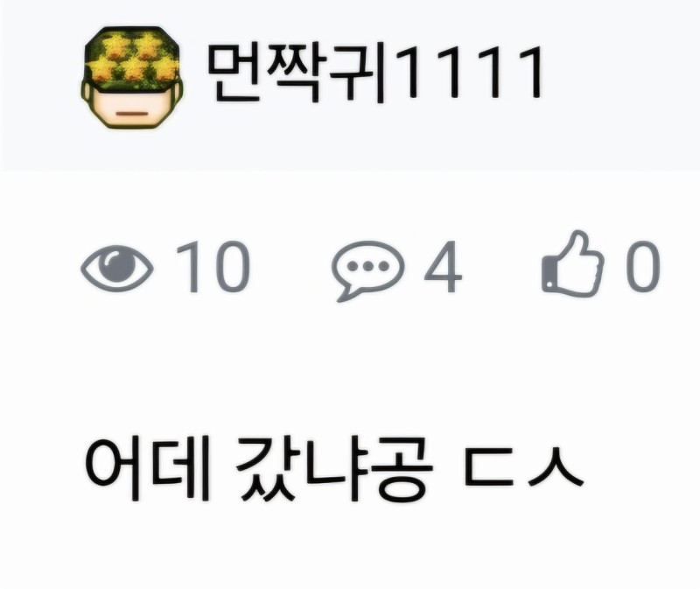The image size is (700, 589).
Task: Click the avatar's face below helmet
Action: pos(132,108)
